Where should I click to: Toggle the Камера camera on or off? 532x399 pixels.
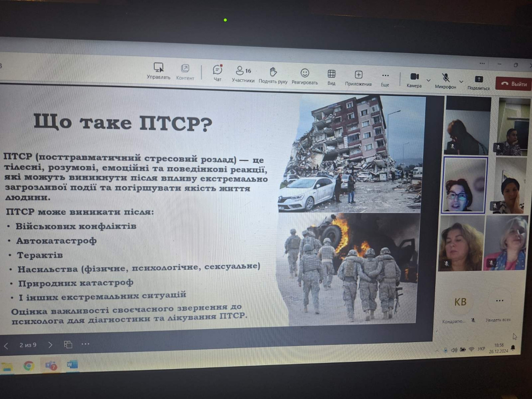(x=414, y=80)
